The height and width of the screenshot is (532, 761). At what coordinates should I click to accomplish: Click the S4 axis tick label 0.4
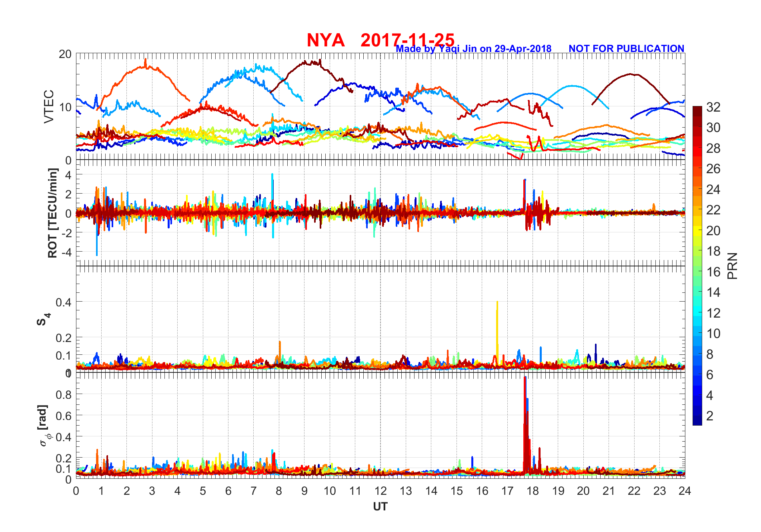[x=64, y=302]
